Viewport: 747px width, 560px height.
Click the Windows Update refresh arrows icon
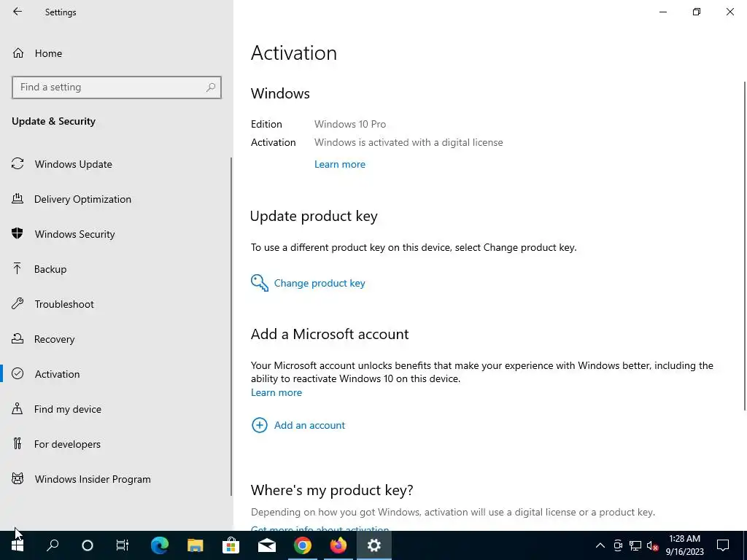point(18,164)
